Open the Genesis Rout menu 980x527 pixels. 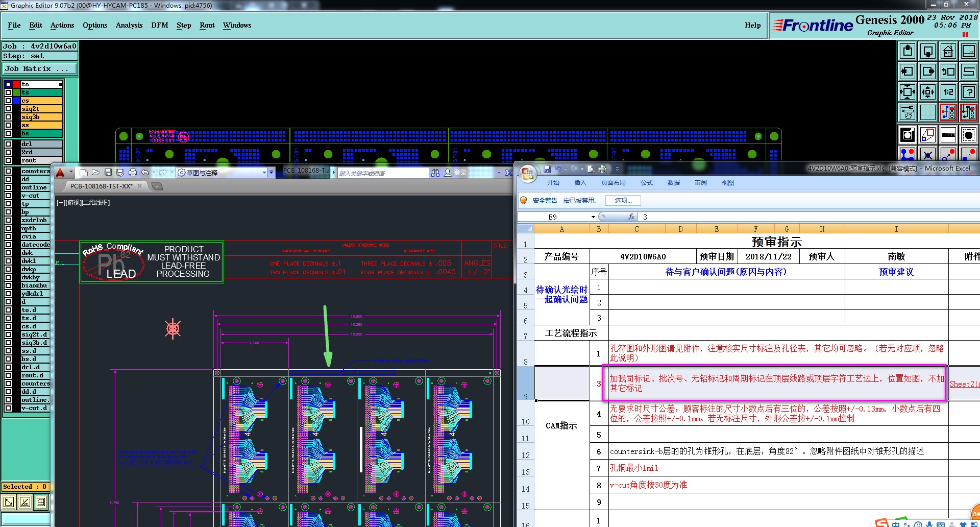coord(207,25)
